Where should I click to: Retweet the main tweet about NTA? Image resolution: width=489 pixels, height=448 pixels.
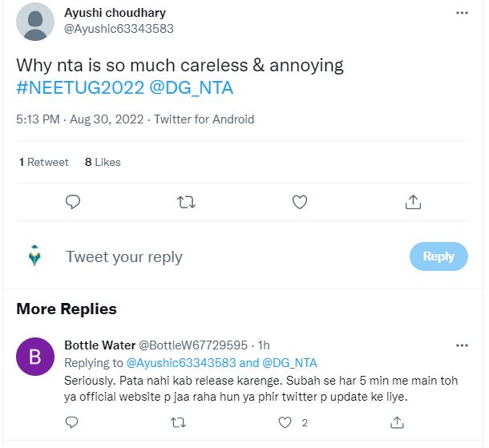(x=186, y=202)
